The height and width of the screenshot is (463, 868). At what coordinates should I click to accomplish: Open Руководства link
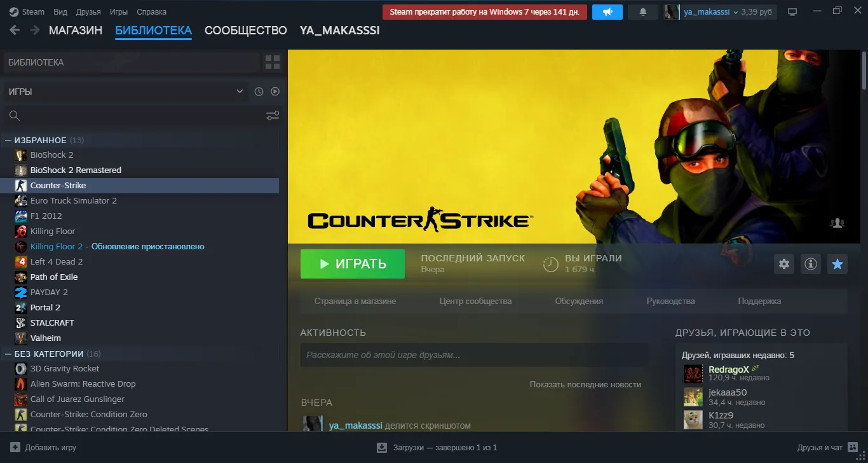[x=670, y=301]
